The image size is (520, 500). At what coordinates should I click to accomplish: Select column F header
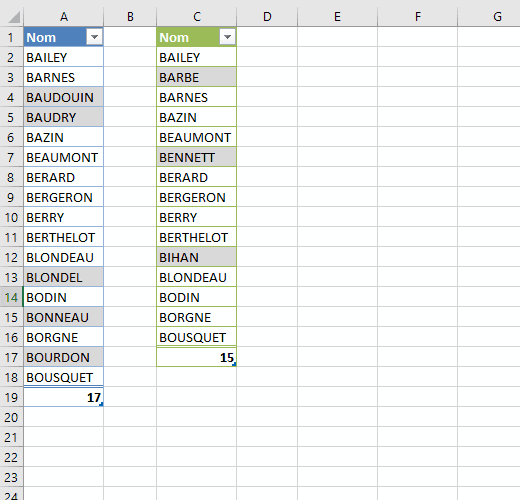click(x=417, y=16)
